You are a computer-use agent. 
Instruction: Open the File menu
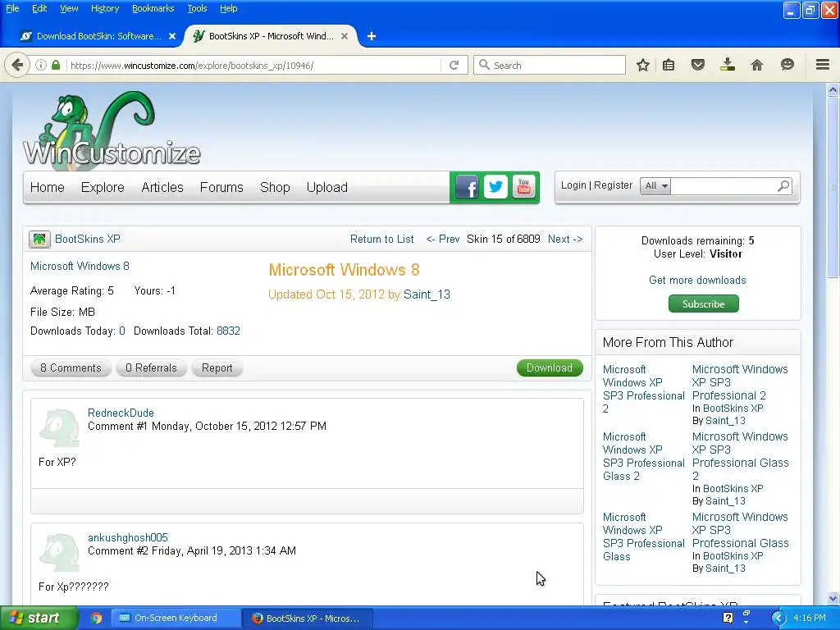click(12, 8)
